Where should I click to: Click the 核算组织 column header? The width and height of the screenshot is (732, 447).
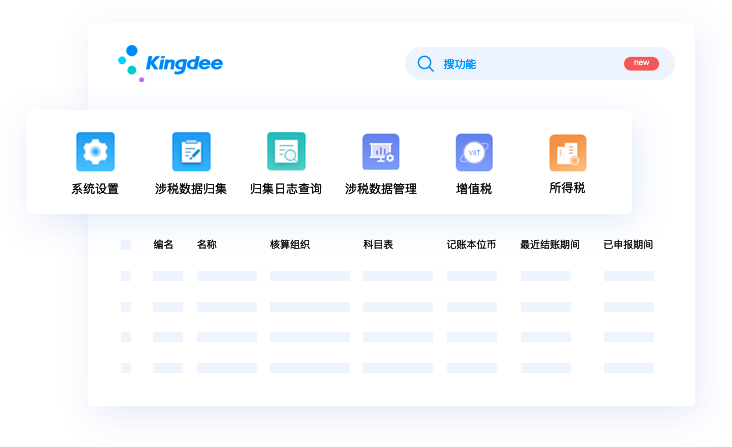point(290,245)
